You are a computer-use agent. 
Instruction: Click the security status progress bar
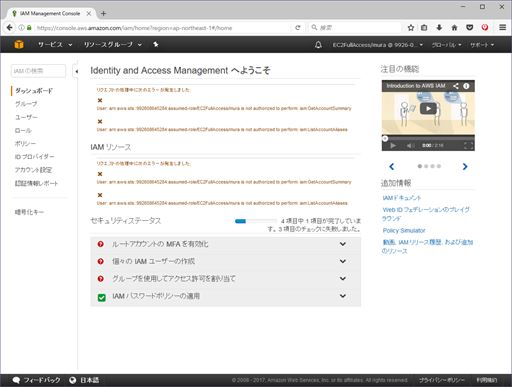tap(256, 221)
